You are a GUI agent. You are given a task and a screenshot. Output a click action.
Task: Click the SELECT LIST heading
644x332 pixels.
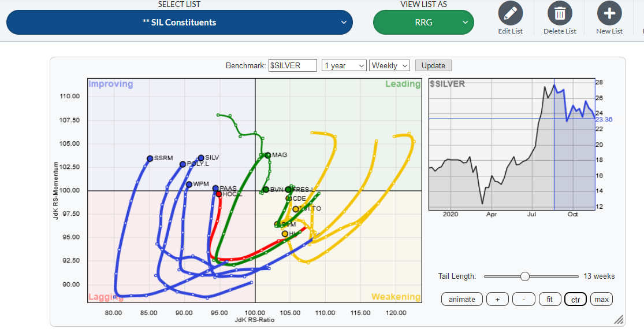[x=180, y=4]
